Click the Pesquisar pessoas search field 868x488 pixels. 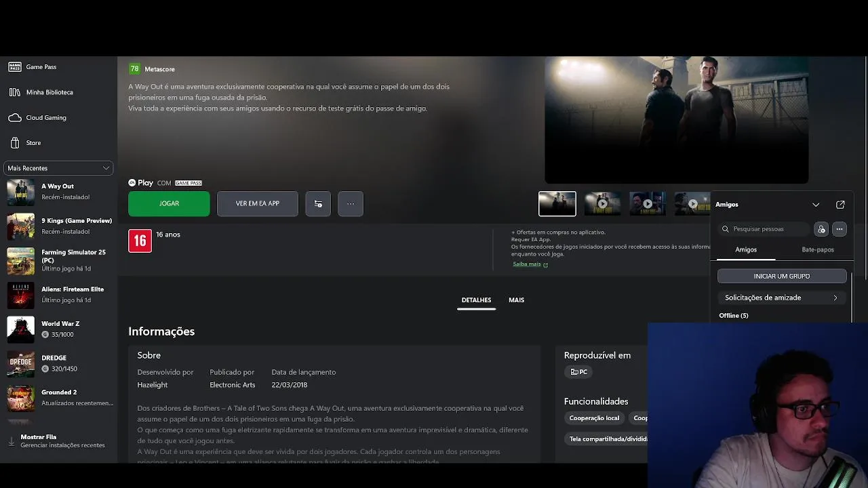(x=764, y=229)
